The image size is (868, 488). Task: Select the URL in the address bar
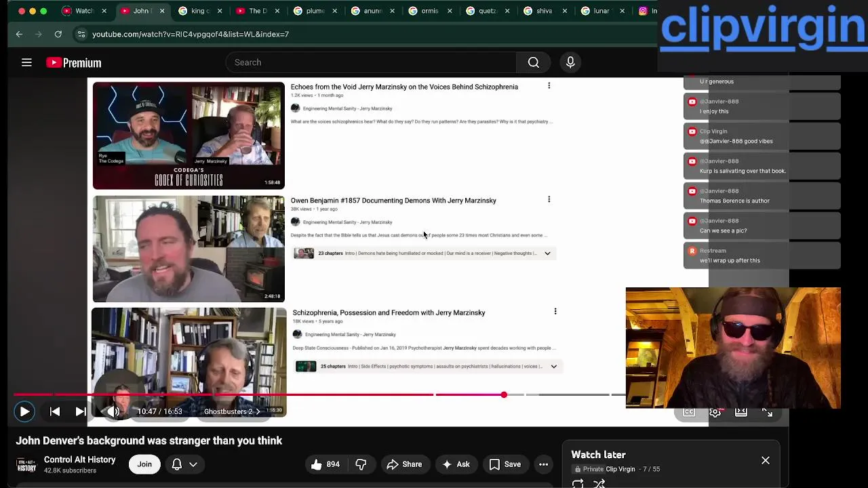191,34
